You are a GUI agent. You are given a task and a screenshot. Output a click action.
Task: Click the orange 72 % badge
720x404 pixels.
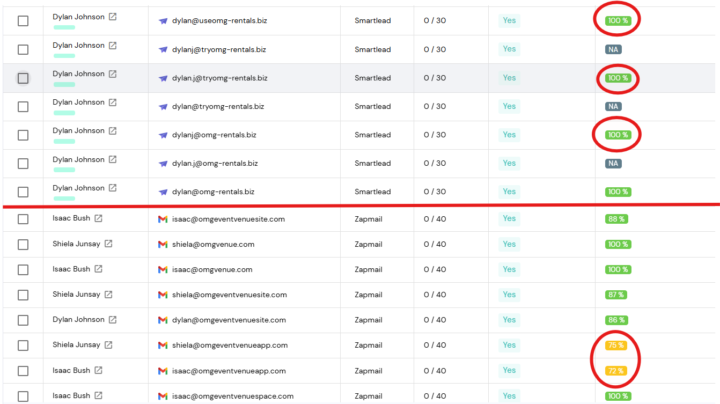pyautogui.click(x=616, y=371)
